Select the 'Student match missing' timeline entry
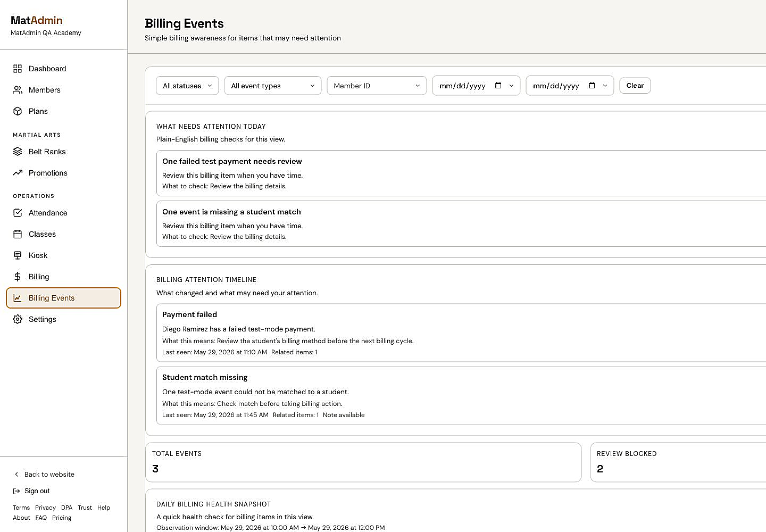 pos(461,396)
